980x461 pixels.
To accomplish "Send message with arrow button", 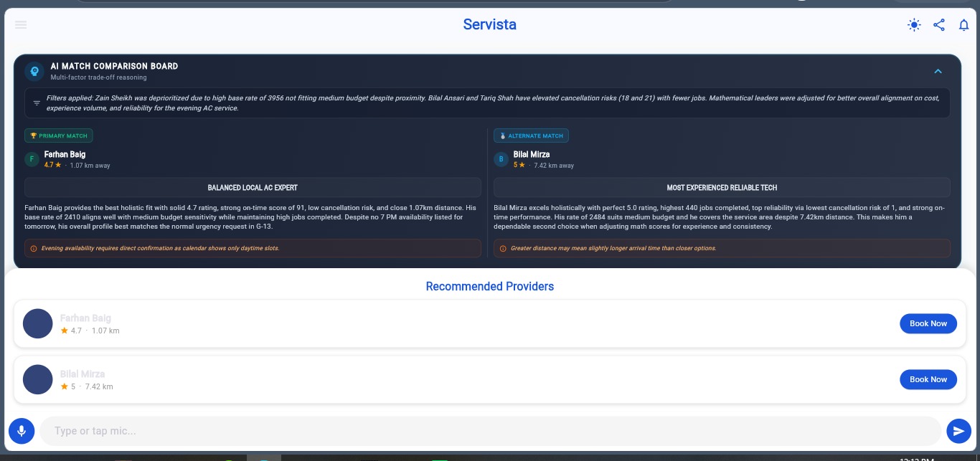I will (958, 431).
